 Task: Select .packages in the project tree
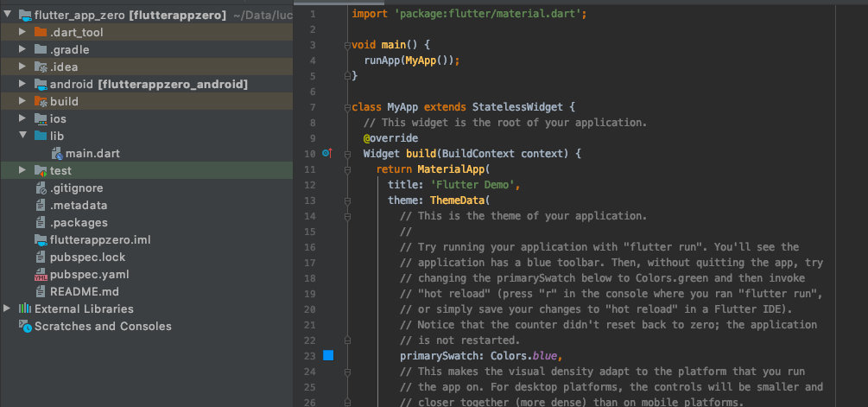coord(79,223)
